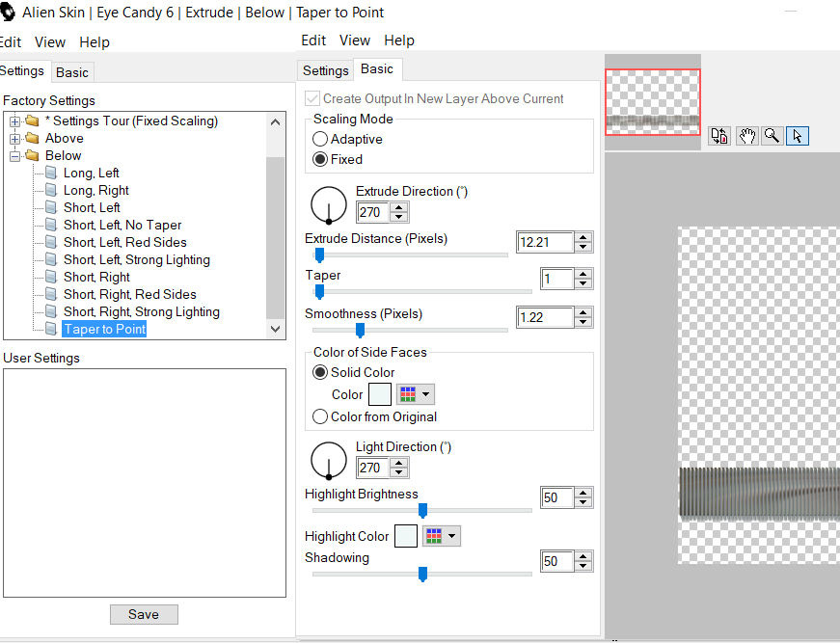The image size is (840, 643).
Task: Click the Long, Left preset document icon
Action: pyautogui.click(x=51, y=173)
